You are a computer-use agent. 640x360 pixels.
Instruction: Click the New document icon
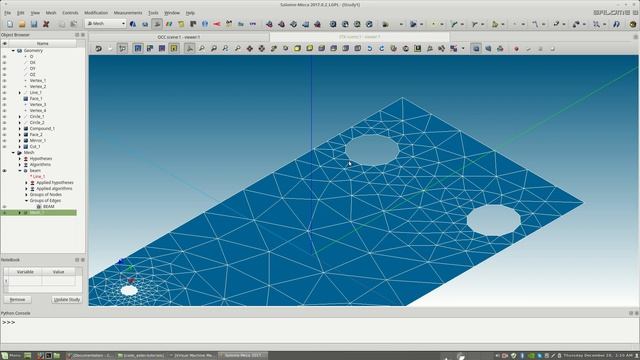(10, 24)
